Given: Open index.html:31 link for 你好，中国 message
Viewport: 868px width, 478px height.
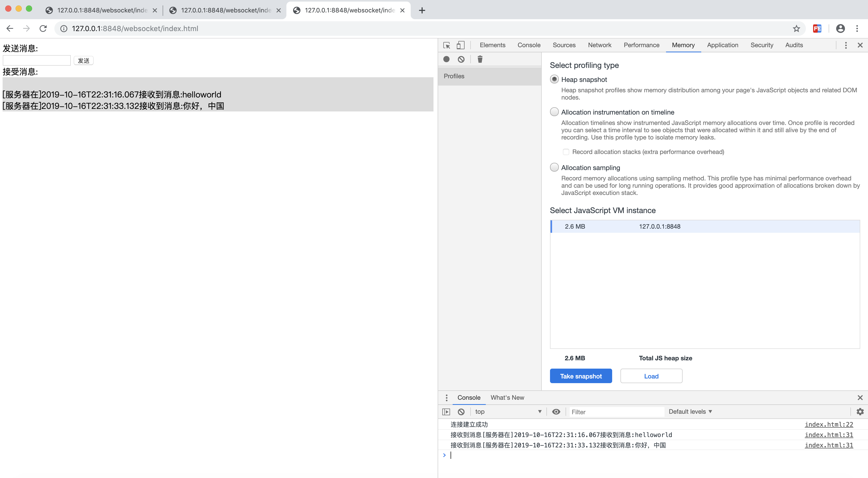Looking at the screenshot, I should [829, 445].
